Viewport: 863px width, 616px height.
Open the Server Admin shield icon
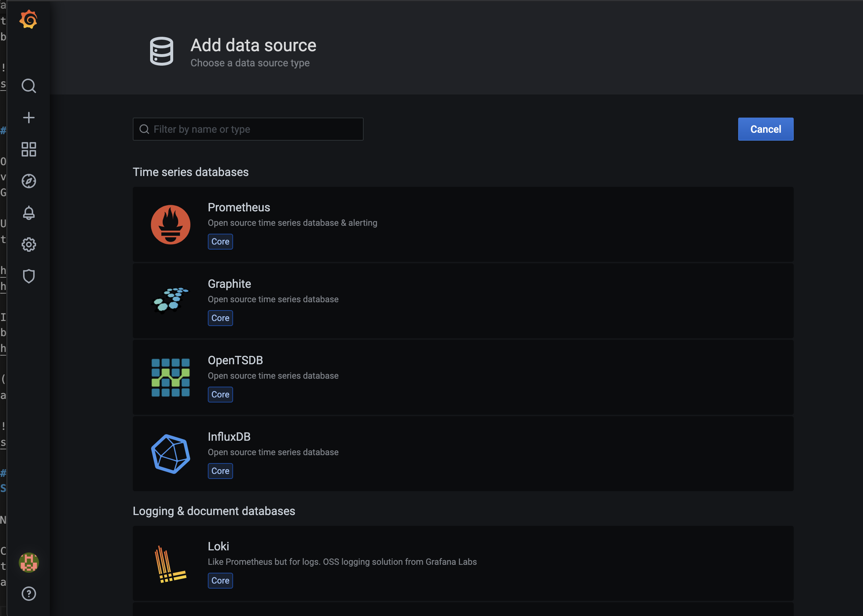tap(29, 276)
